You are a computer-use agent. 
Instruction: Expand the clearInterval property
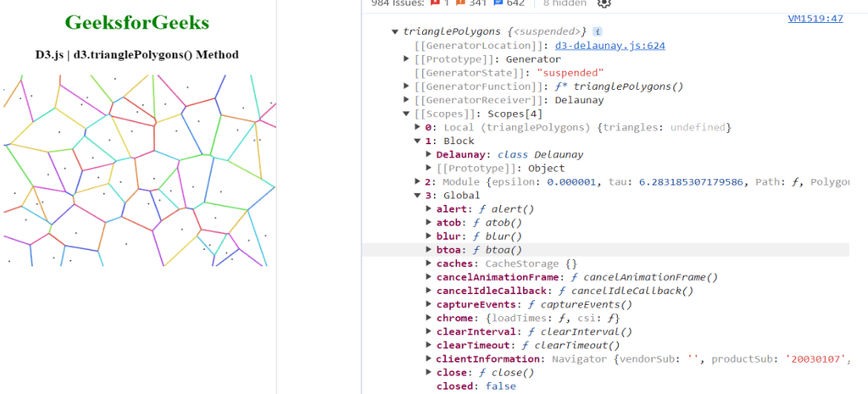pyautogui.click(x=429, y=331)
